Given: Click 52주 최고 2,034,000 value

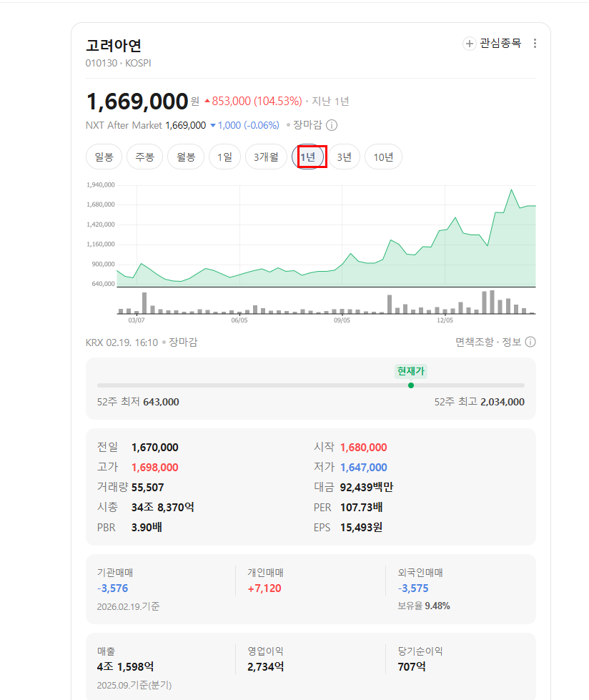Looking at the screenshot, I should click(x=503, y=402).
